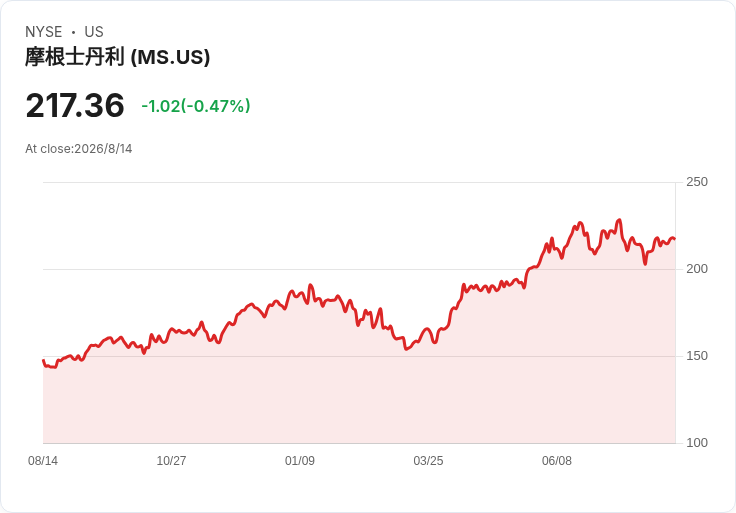Open the 摩根士丹利 (MS.US) stock title
736x513 pixels.
click(117, 57)
